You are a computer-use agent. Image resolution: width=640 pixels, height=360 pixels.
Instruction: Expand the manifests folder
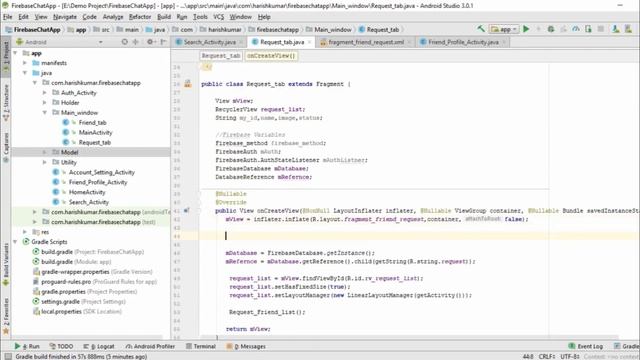coord(25,63)
